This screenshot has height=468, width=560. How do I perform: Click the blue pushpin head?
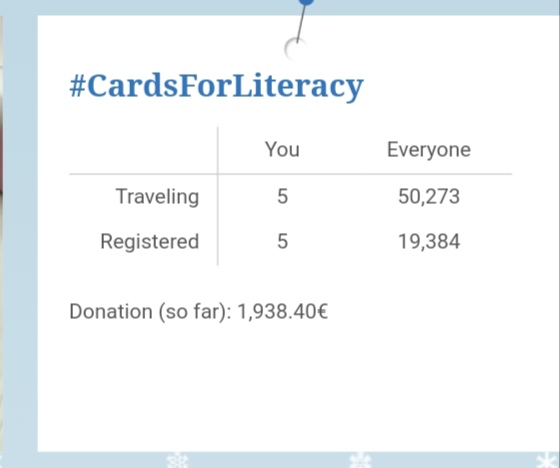point(306,2)
